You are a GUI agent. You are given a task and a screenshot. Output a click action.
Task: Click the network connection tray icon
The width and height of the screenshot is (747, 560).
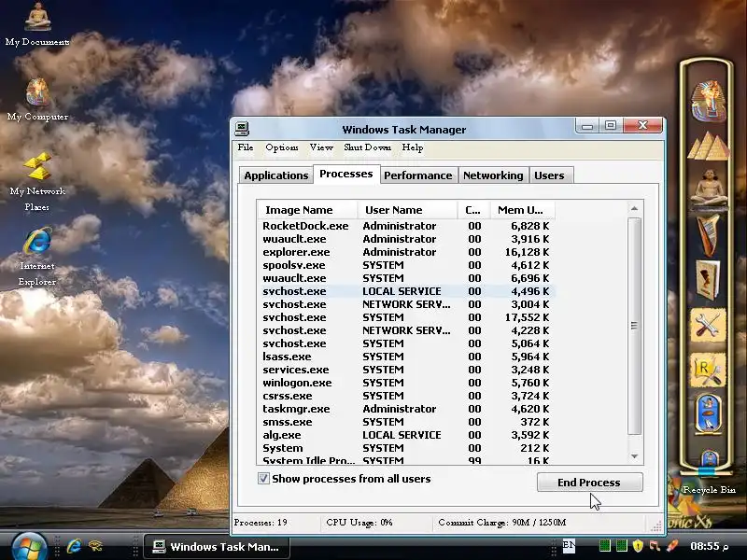click(655, 546)
